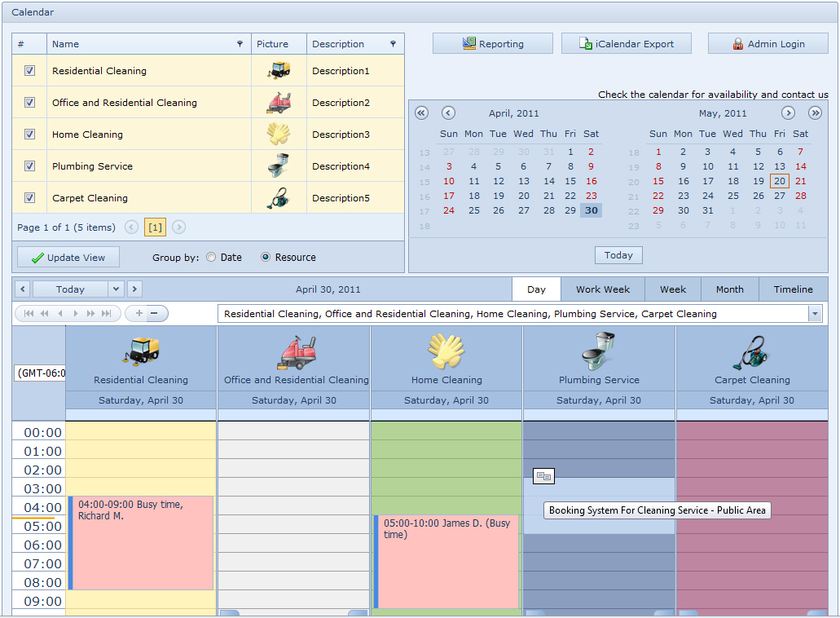The height and width of the screenshot is (618, 840).
Task: Click scheduler Today button in toolbar
Action: [70, 289]
